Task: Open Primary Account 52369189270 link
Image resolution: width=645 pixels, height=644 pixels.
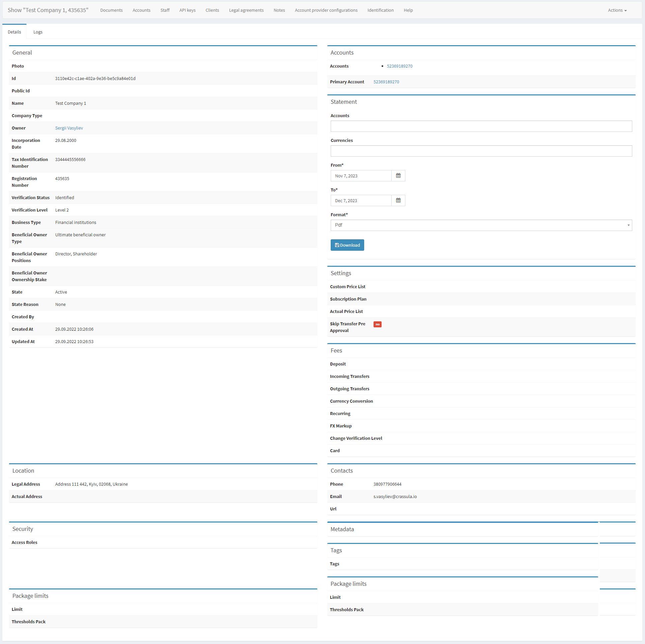Action: [x=386, y=82]
